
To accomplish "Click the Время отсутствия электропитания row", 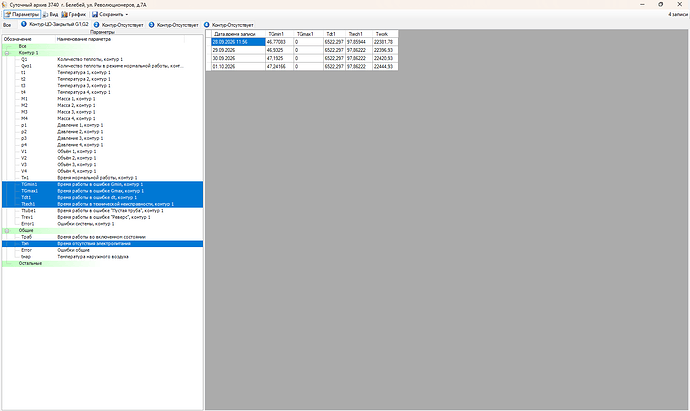I will pyautogui.click(x=102, y=244).
